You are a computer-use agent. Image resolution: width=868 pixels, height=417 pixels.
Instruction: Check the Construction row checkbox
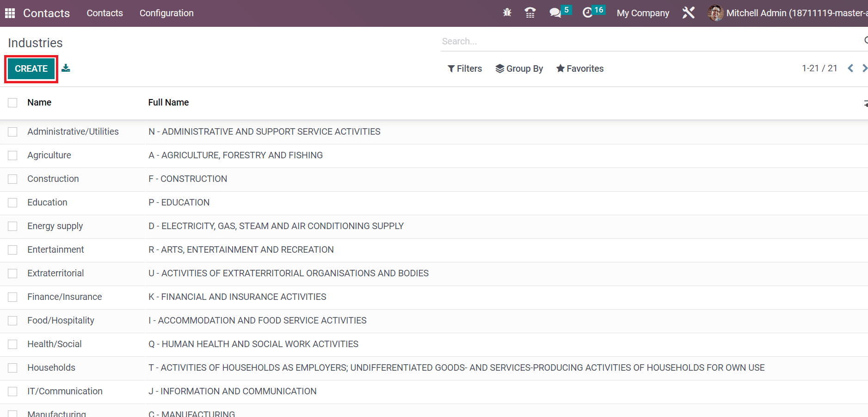click(x=12, y=179)
